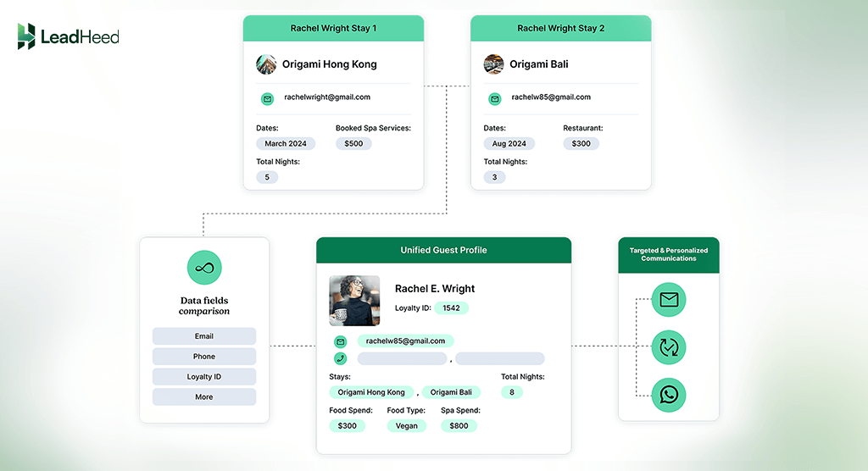Click the total nights value 8

(x=512, y=392)
